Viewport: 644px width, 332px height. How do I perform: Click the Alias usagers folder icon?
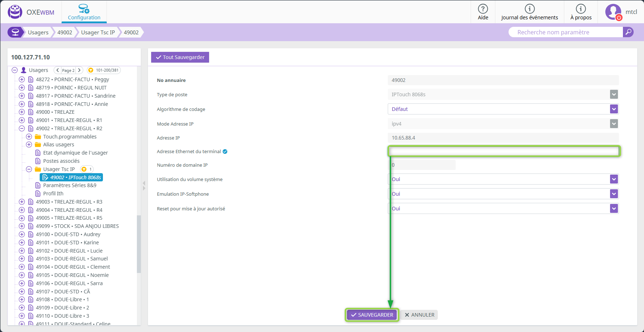coord(38,145)
